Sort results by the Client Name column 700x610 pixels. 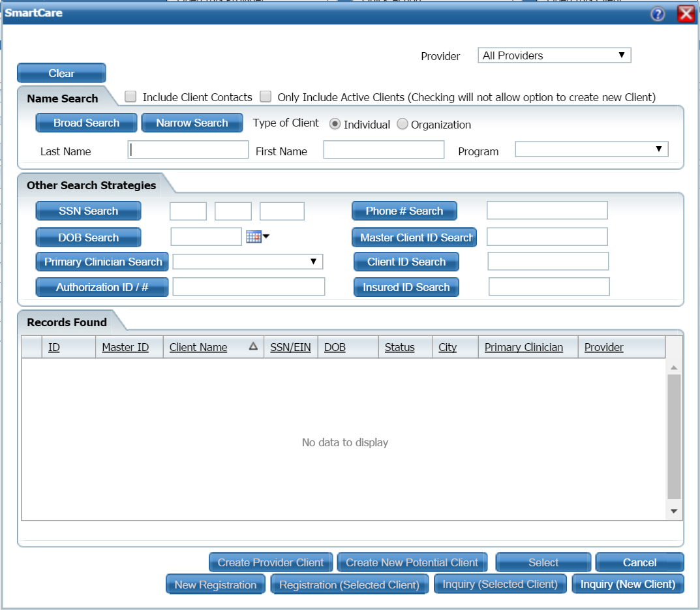[198, 347]
